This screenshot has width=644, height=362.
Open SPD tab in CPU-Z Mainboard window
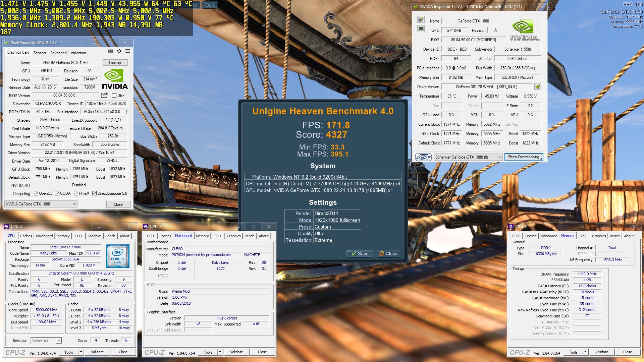coord(218,236)
